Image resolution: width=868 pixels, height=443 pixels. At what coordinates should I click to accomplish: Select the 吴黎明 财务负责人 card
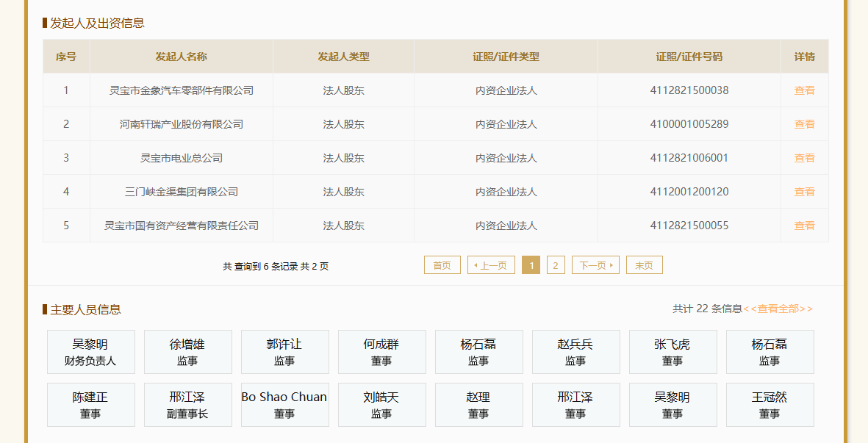(91, 352)
